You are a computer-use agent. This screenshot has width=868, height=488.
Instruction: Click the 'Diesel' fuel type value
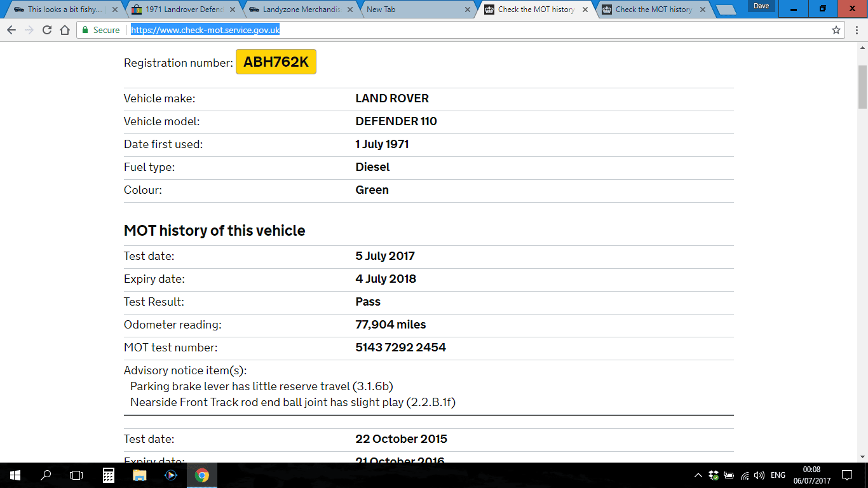[x=372, y=167]
